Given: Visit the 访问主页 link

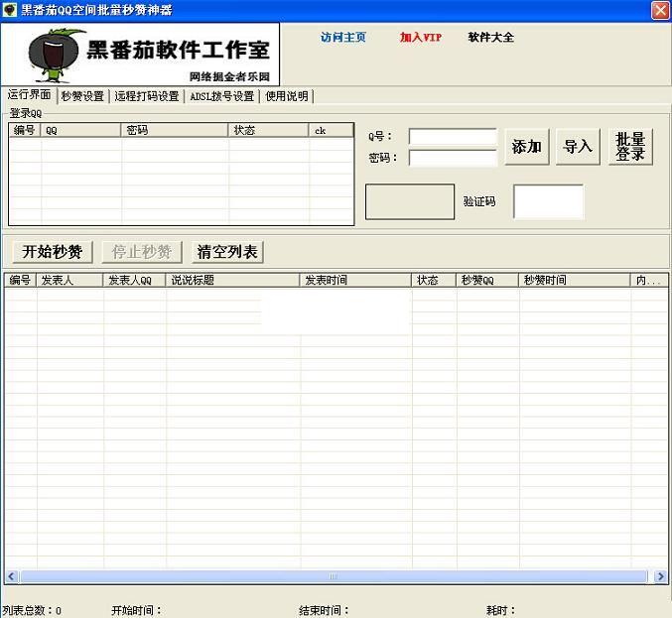Looking at the screenshot, I should [x=343, y=38].
